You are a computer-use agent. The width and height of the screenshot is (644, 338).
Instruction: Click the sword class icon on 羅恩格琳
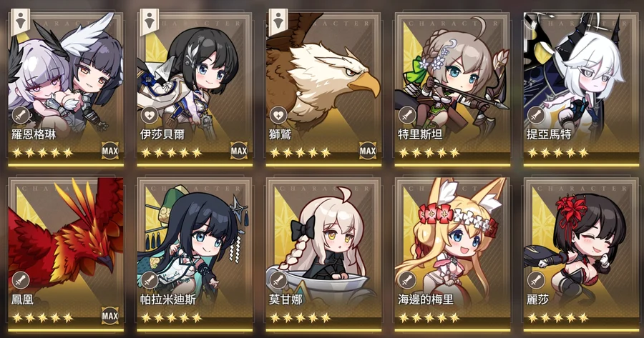pos(21,116)
